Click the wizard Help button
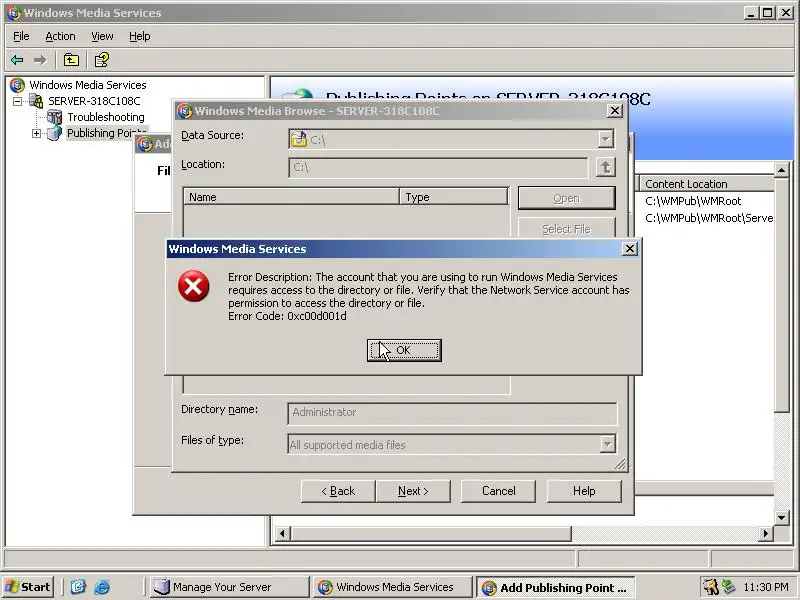 pos(584,491)
